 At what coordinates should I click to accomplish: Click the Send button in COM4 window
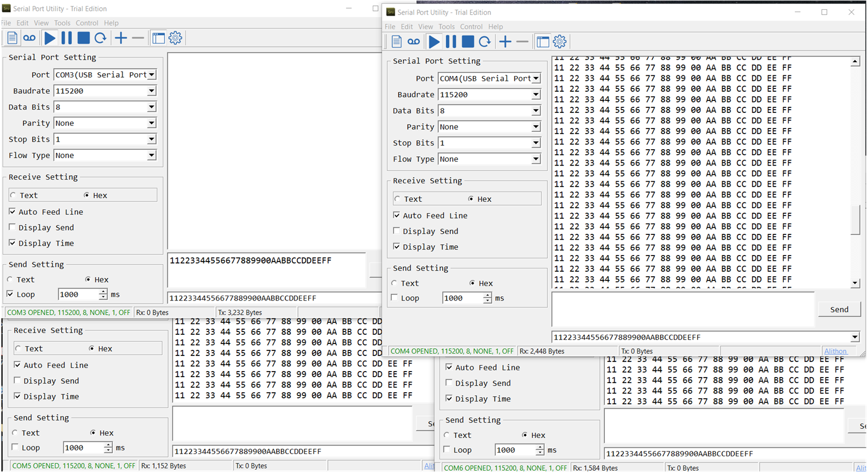pos(839,309)
